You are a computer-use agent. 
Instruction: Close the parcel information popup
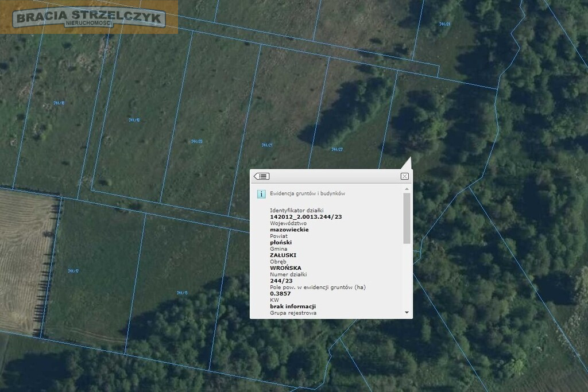point(404,176)
